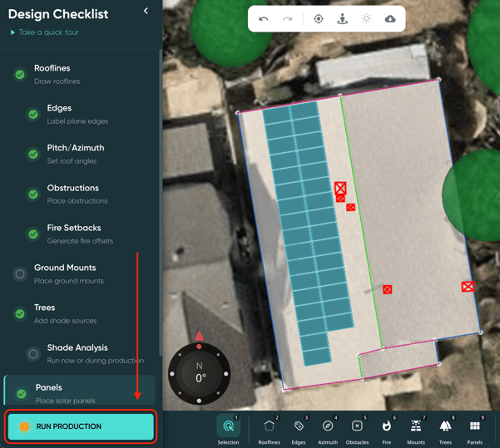This screenshot has height=448, width=500.
Task: Open the Mounts tool
Action: point(416,428)
